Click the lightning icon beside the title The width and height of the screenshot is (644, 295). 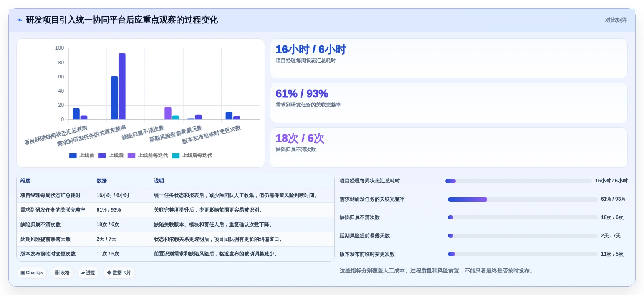click(x=20, y=20)
